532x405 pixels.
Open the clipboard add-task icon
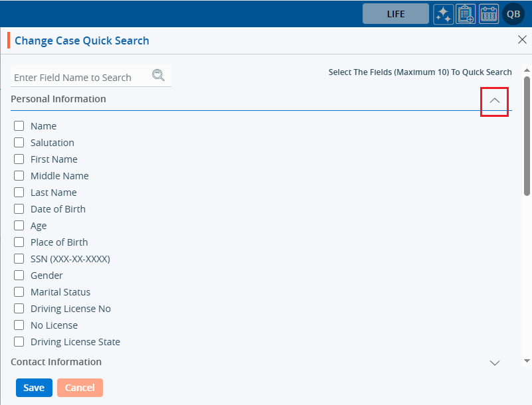[x=466, y=14]
